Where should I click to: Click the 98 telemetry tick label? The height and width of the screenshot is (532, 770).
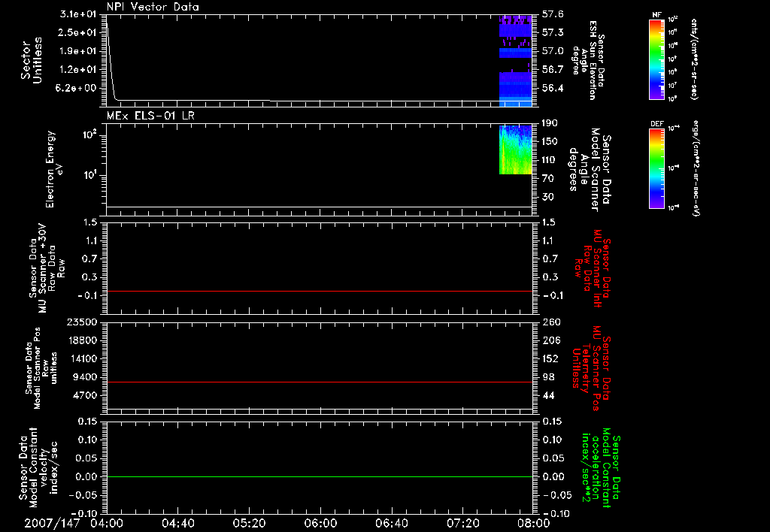pos(548,377)
